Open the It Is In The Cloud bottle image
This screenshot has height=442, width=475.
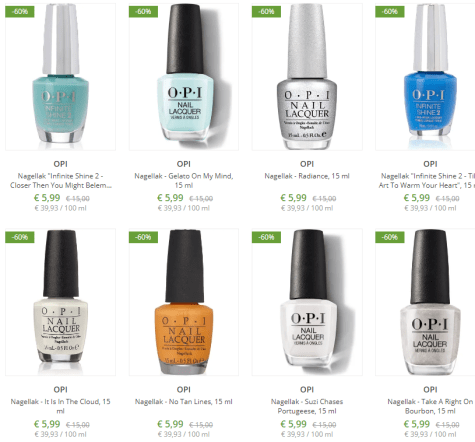coord(60,302)
